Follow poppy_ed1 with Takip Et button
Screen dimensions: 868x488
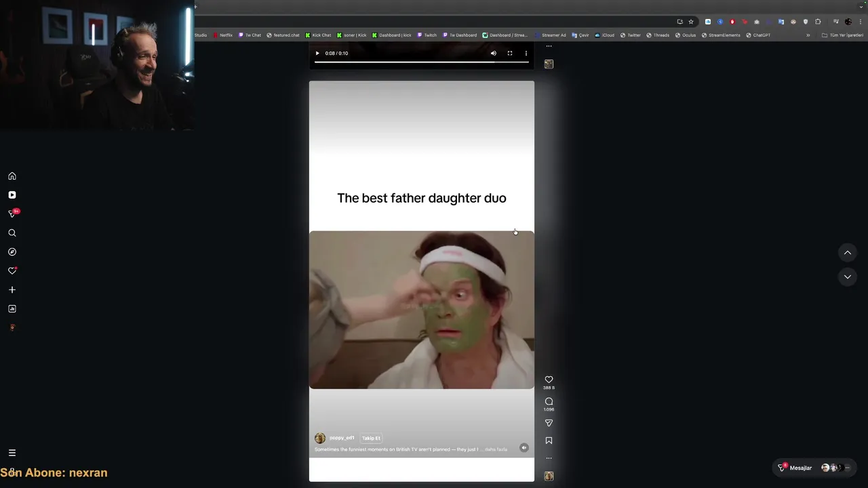pos(371,438)
